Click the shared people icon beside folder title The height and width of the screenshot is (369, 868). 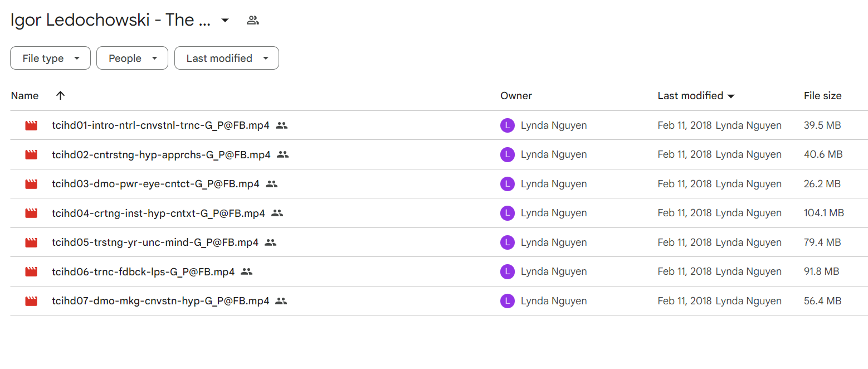[253, 21]
